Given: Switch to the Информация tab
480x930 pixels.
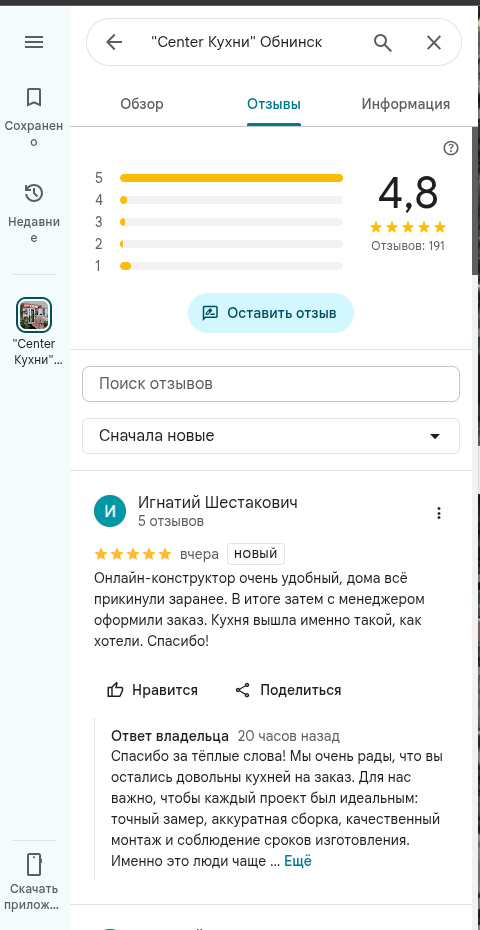Looking at the screenshot, I should [406, 104].
